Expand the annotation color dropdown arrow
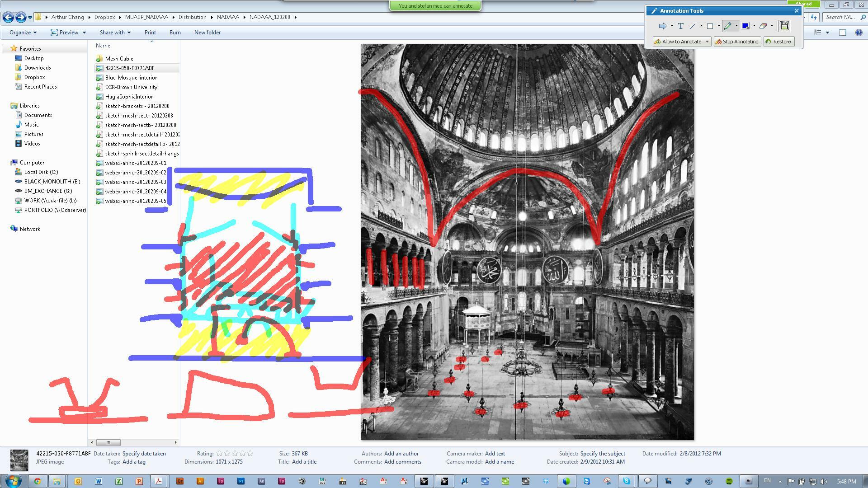Viewport: 868px width, 488px height. tap(754, 26)
